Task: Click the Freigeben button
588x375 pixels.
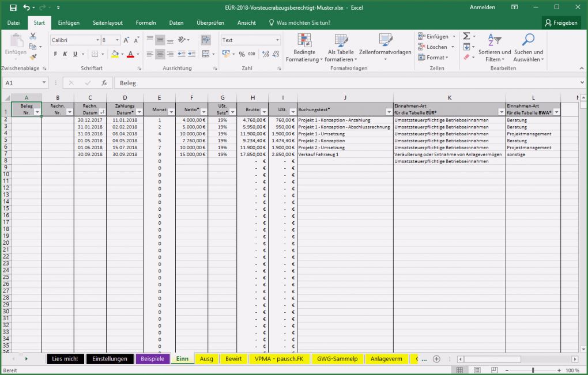Action: pyautogui.click(x=562, y=23)
